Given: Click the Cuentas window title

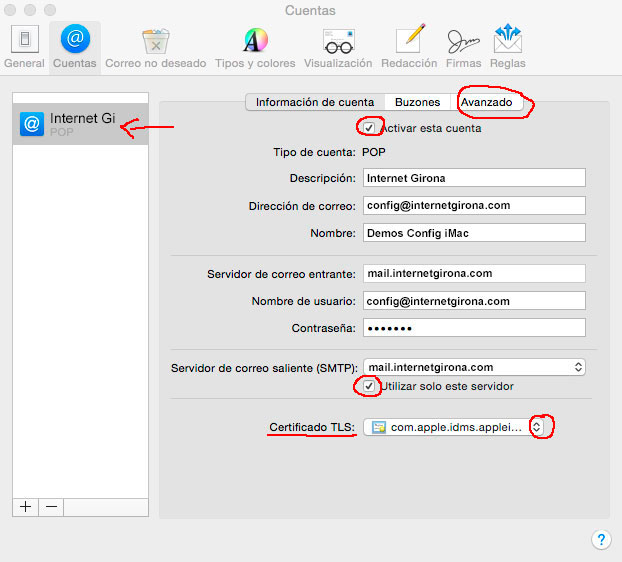Looking at the screenshot, I should (x=310, y=10).
